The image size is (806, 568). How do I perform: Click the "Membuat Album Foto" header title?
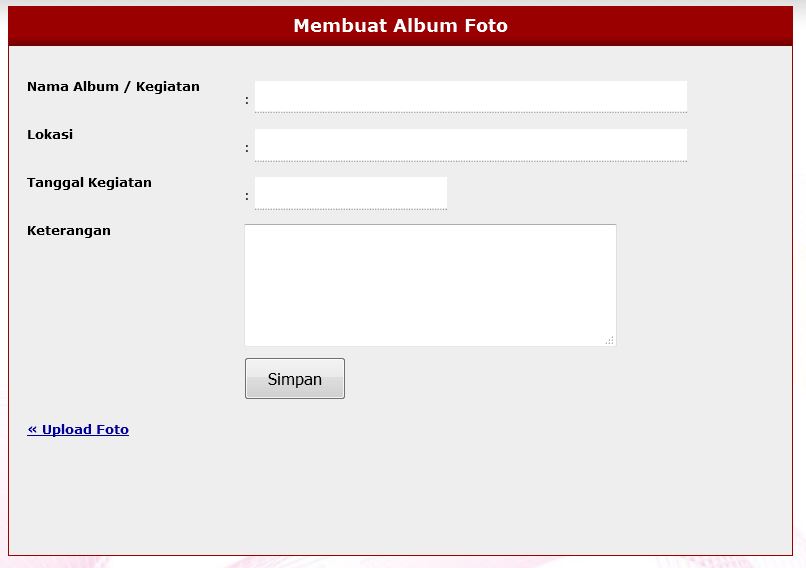point(400,26)
